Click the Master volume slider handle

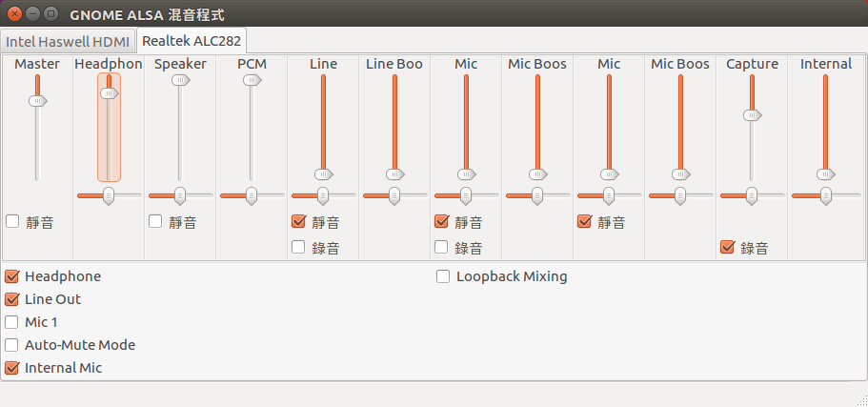coord(38,101)
